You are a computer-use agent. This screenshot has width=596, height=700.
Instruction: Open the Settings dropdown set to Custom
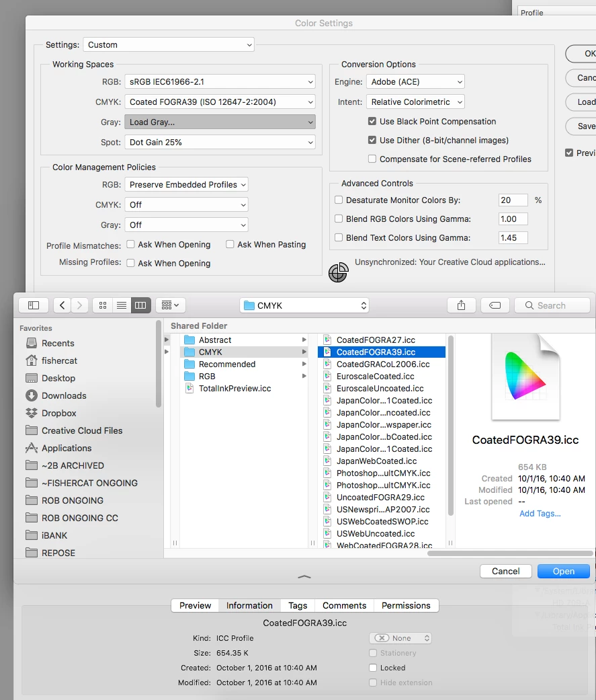coord(169,44)
